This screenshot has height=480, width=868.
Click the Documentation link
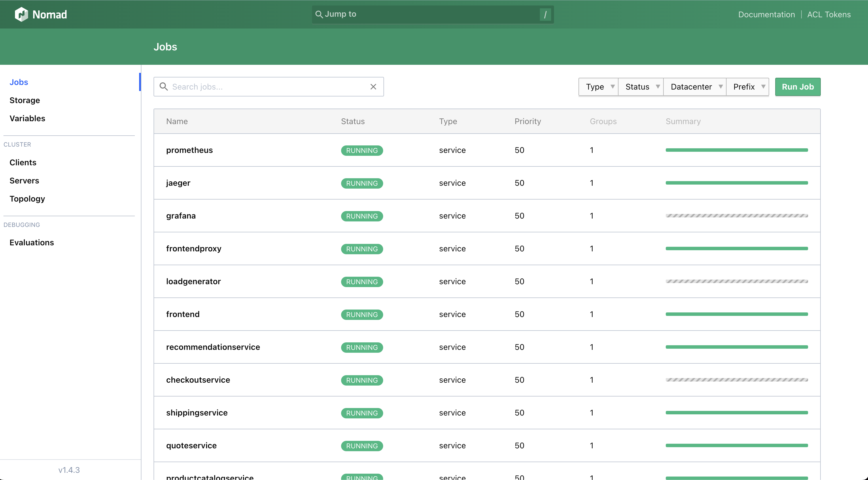tap(766, 14)
